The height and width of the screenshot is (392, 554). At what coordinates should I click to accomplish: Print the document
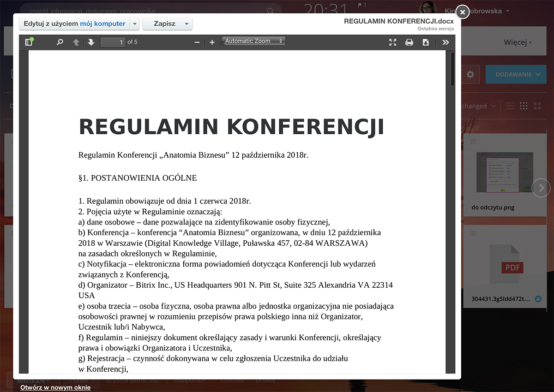pos(409,42)
